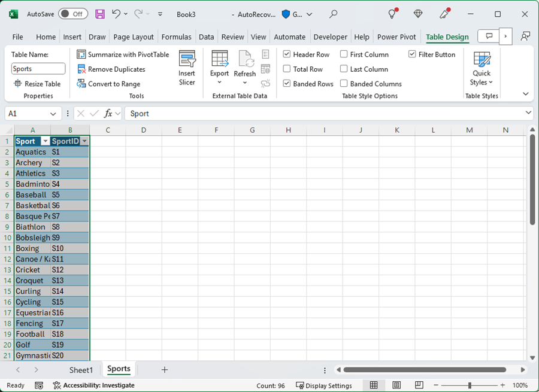Open Quick Styles gallery
539x392 pixels.
coord(482,68)
